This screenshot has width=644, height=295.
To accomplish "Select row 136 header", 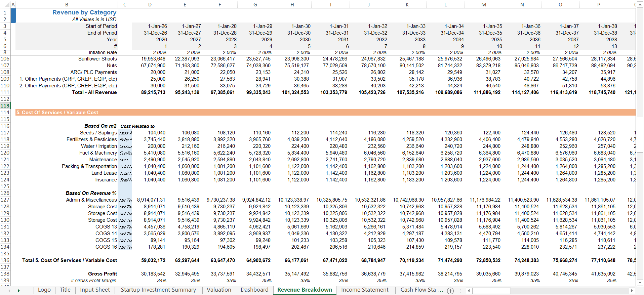I will pyautogui.click(x=5, y=260).
